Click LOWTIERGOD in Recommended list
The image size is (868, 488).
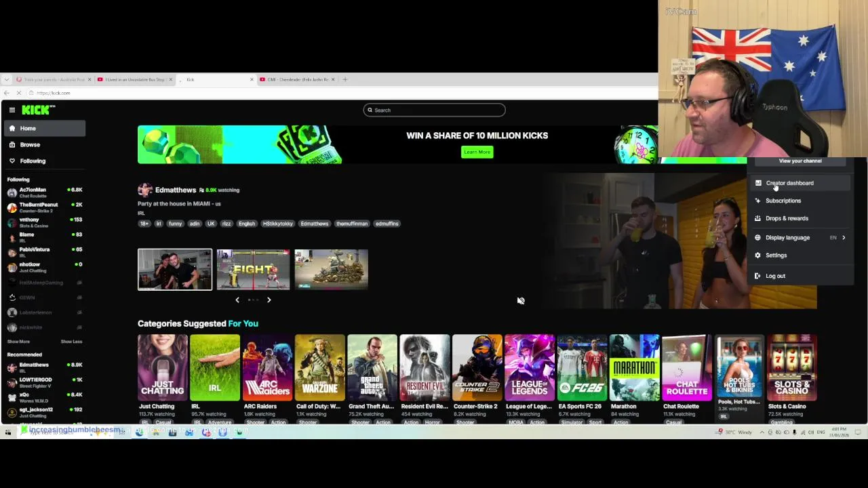(45, 382)
